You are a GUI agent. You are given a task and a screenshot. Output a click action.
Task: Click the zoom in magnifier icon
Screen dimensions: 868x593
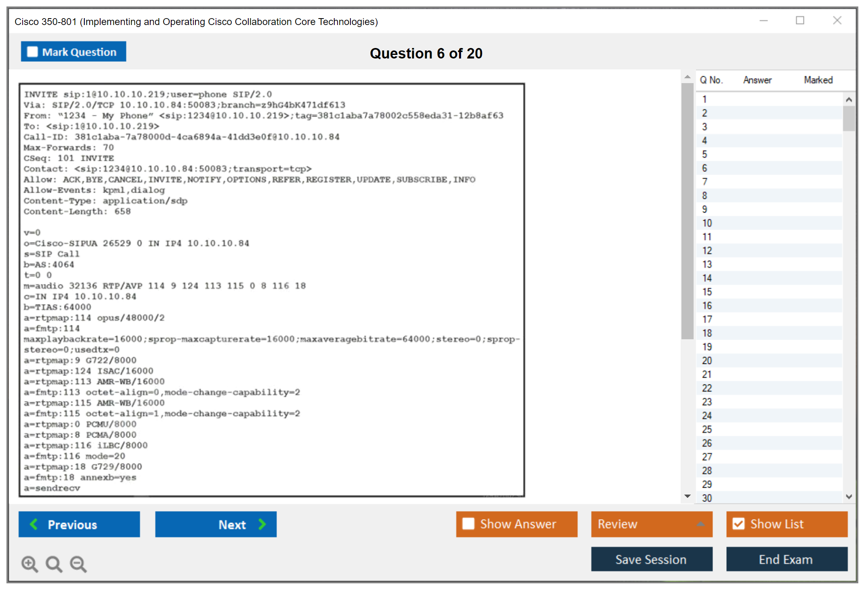tap(29, 564)
